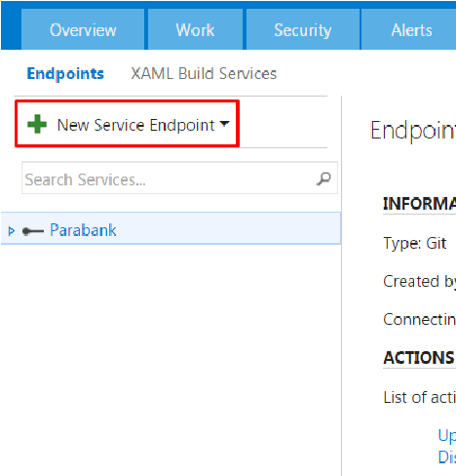
Task: Open the New Service Endpoint dropdown arrow
Action: point(224,124)
